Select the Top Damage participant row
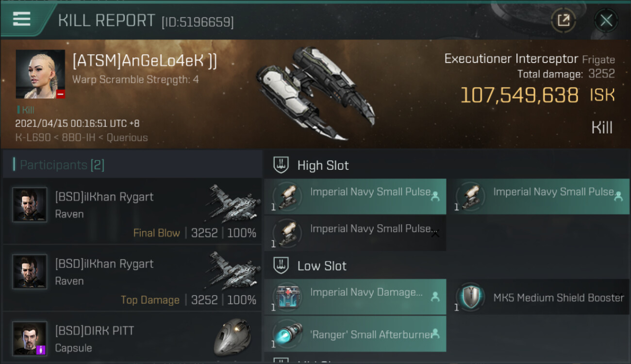Screen dimensions: 631x364 tap(132, 278)
